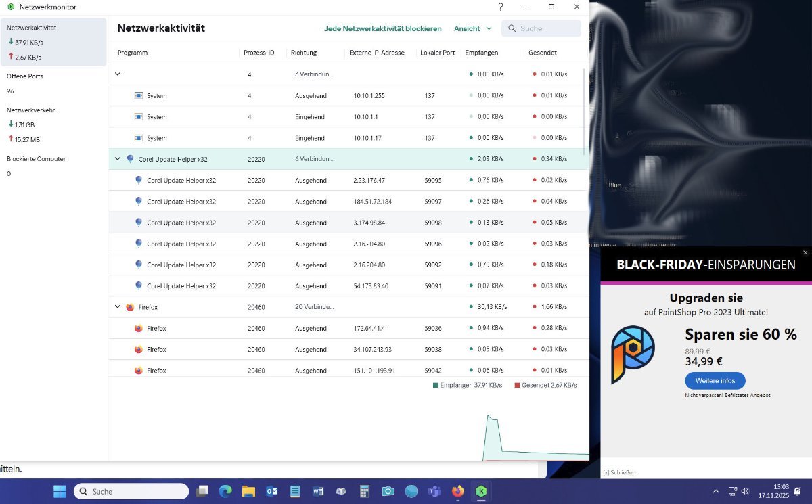Click the Corel icon in the 184.51.72.184 row
This screenshot has height=504, width=812.
[x=139, y=201]
